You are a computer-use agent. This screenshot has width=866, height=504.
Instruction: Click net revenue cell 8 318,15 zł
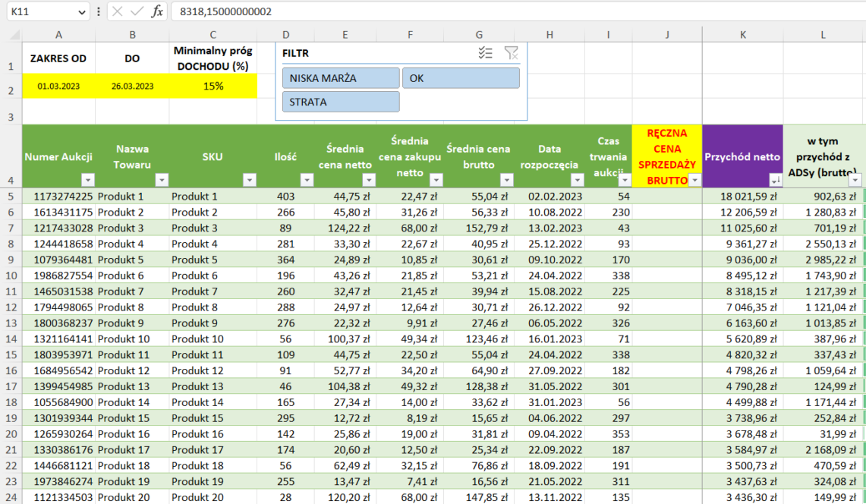(x=743, y=291)
